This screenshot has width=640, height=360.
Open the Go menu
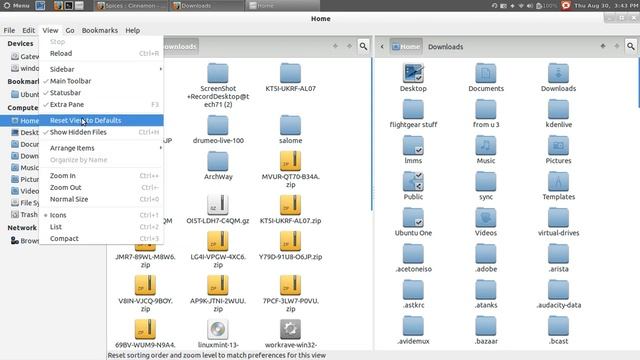tap(70, 30)
